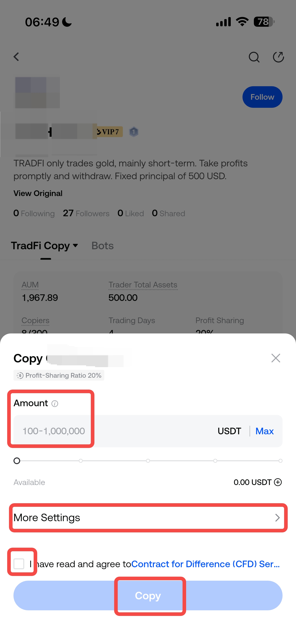
Task: Close the Copy panel with X
Action: click(x=276, y=358)
